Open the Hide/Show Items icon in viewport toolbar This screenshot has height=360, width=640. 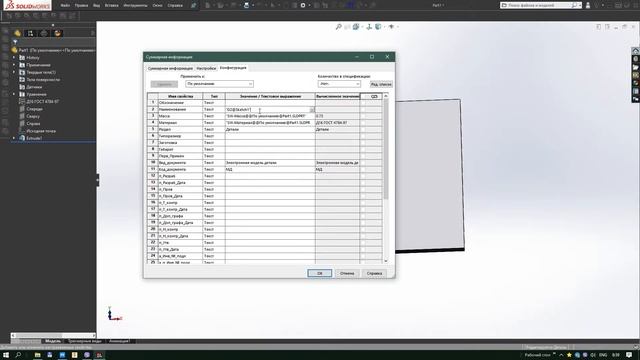click(391, 27)
